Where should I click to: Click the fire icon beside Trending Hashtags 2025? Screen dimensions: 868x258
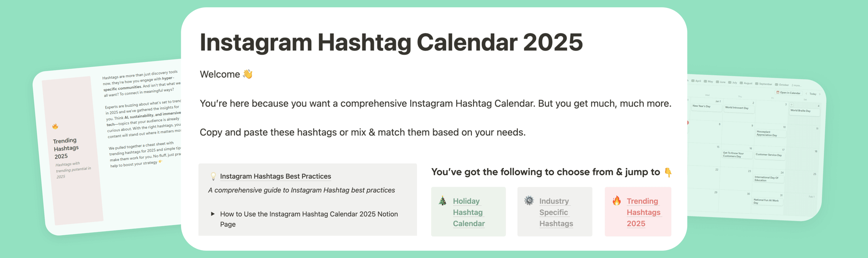[x=617, y=200]
